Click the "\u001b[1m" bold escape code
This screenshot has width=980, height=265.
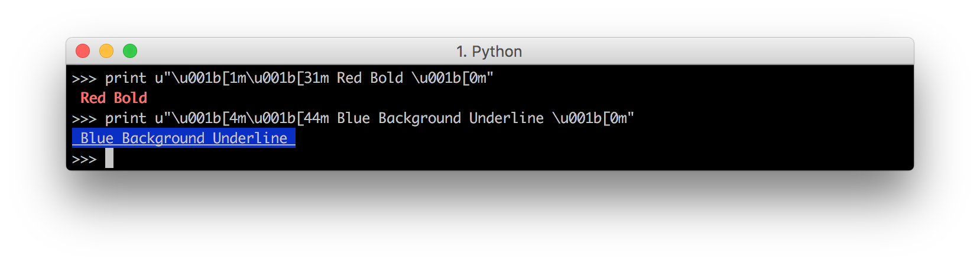pos(205,78)
